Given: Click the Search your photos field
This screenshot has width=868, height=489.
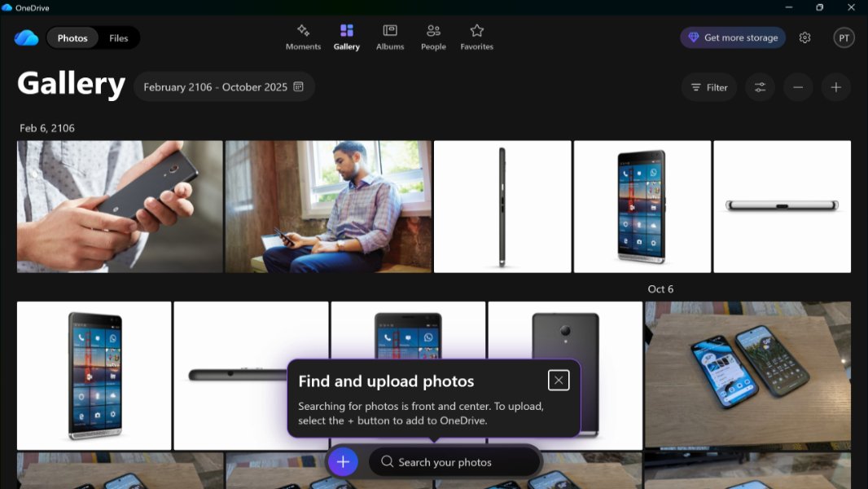Looking at the screenshot, I should (454, 461).
